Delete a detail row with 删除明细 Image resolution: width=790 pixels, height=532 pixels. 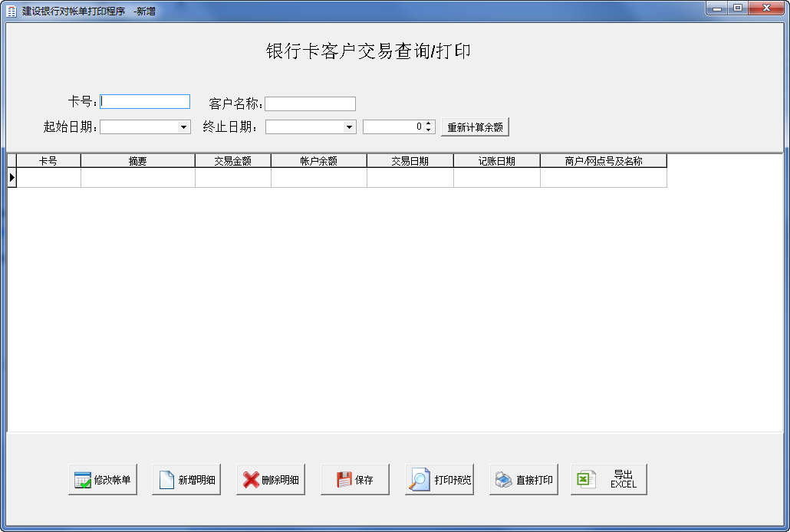point(271,480)
